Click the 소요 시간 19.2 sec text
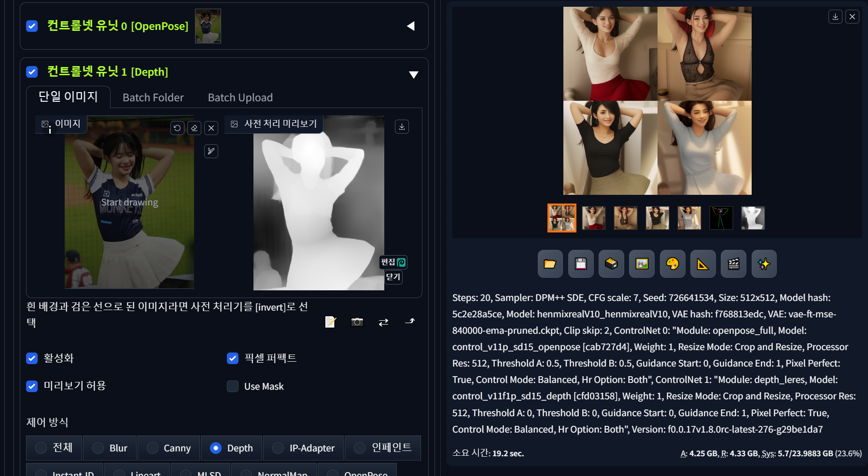Image resolution: width=868 pixels, height=476 pixels. (x=488, y=453)
